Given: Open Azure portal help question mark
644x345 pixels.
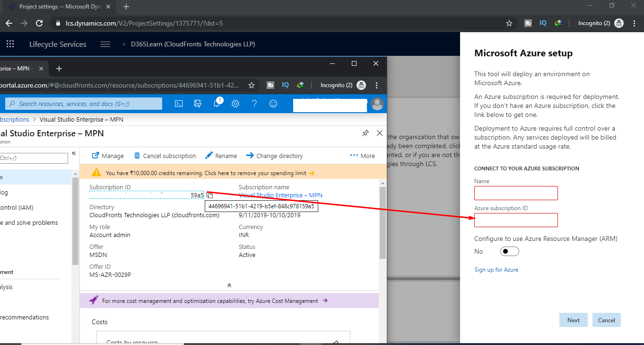Looking at the screenshot, I should coord(254,104).
